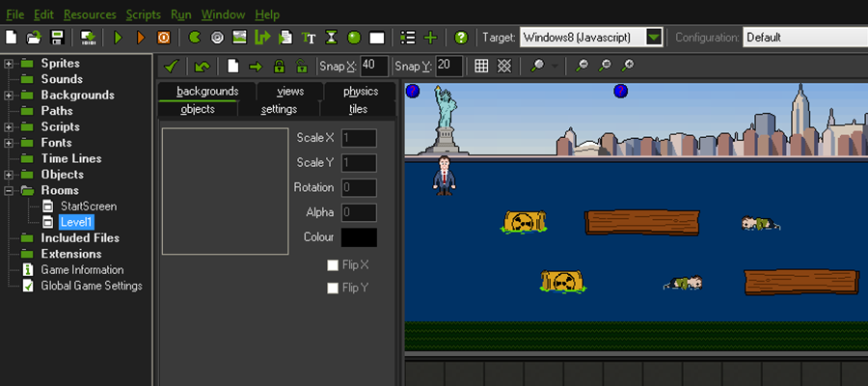Toggle the isometric grid
The width and height of the screenshot is (868, 386).
coord(503,66)
